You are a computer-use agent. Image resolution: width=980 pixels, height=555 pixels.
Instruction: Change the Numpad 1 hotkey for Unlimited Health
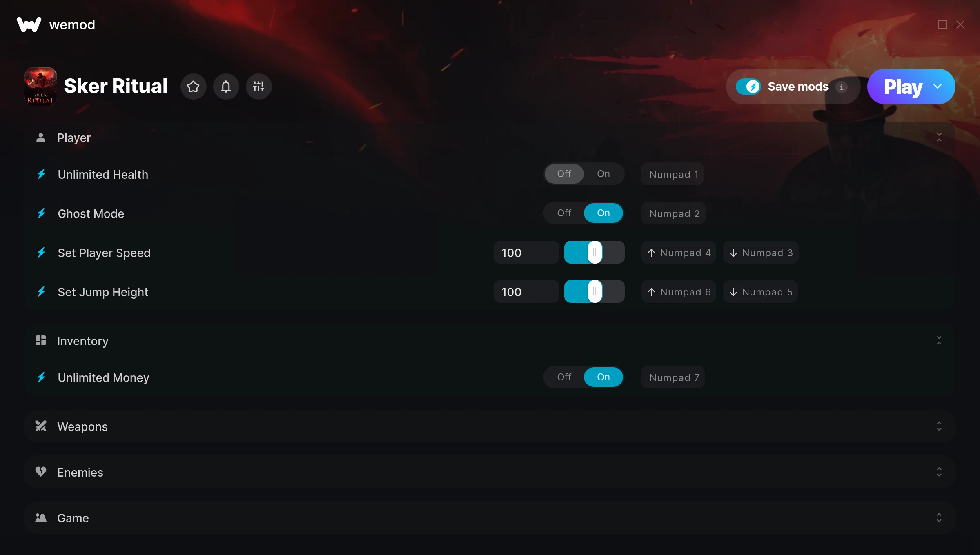pyautogui.click(x=673, y=174)
